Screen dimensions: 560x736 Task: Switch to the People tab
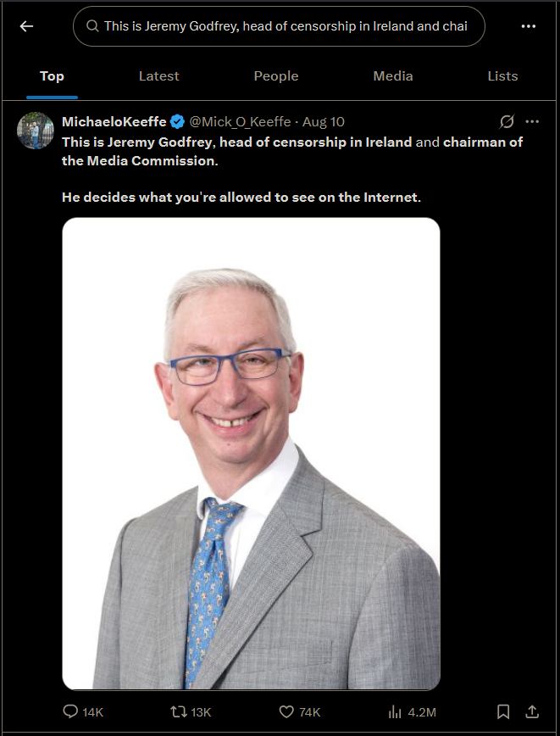pyautogui.click(x=276, y=76)
